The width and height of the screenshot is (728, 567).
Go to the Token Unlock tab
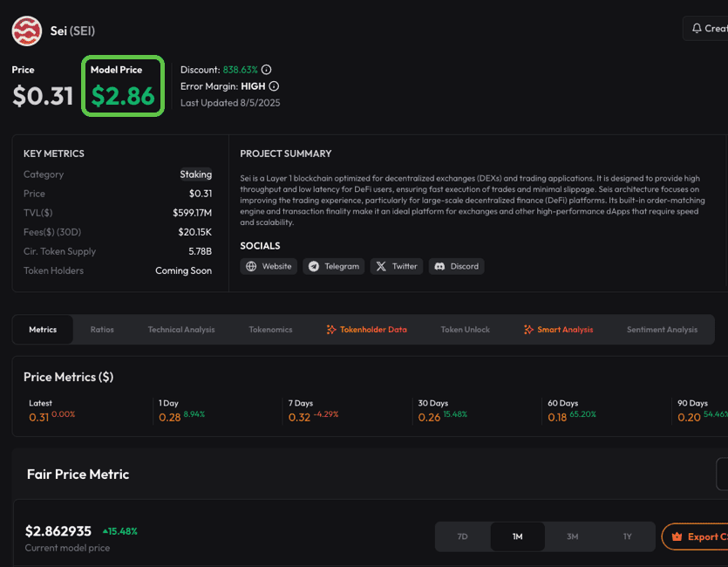pos(465,330)
